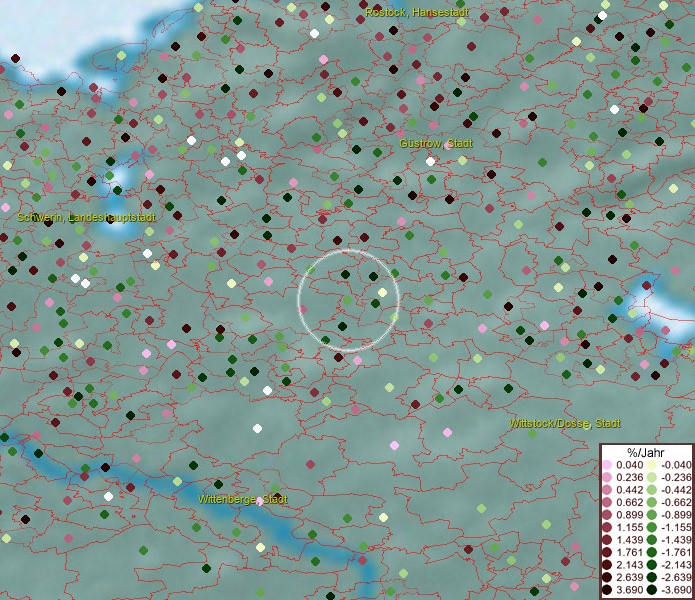Screen dimensions: 695x600
Task: Select legend value text -0.662
Action: [x=676, y=503]
